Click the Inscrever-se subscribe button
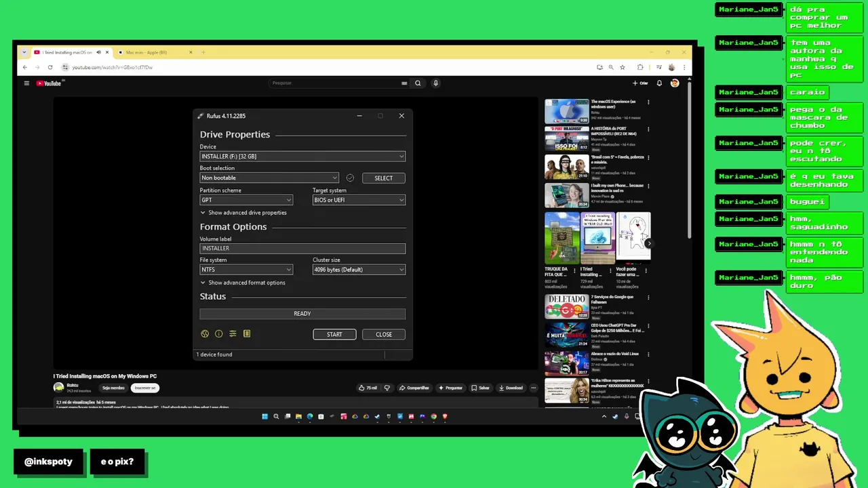This screenshot has width=868, height=488. click(x=145, y=388)
